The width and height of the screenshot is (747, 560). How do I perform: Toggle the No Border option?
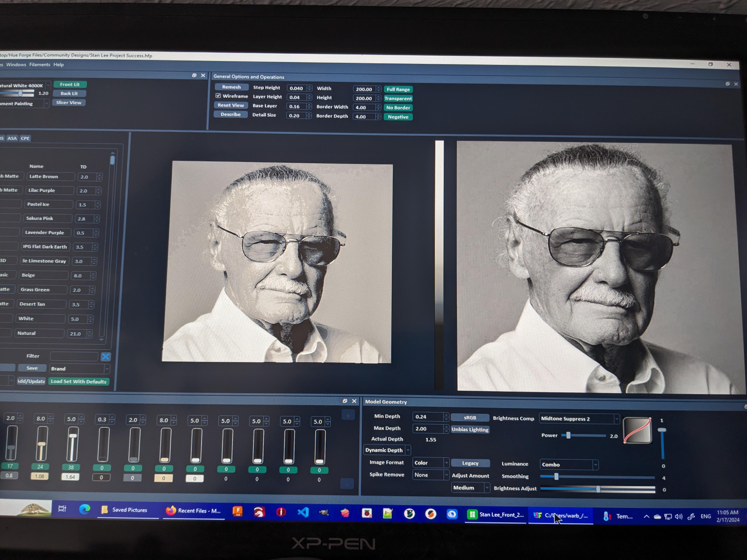(398, 108)
